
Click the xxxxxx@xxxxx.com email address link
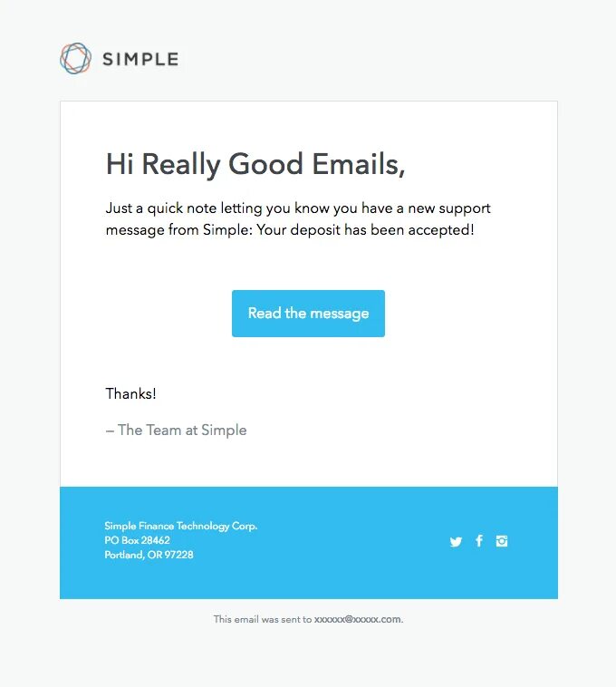[x=357, y=620]
